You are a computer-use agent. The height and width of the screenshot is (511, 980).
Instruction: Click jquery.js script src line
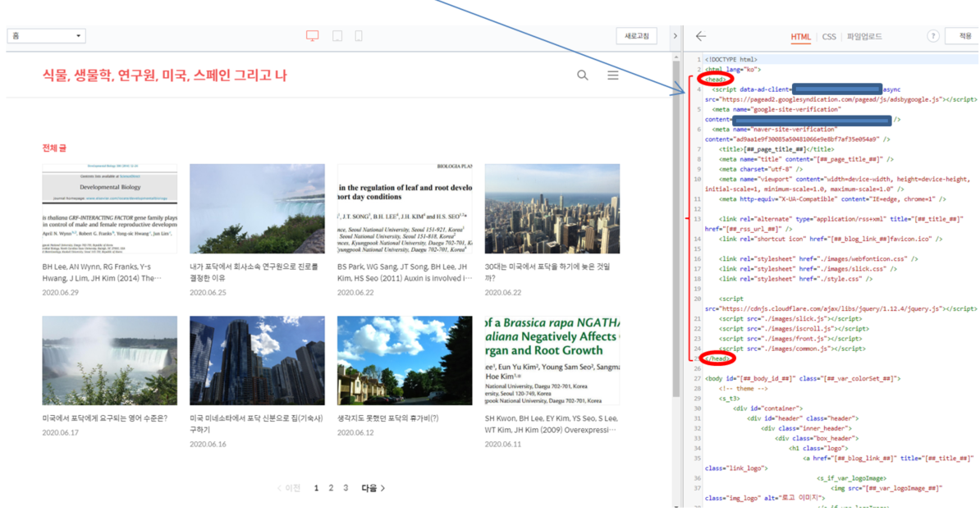pos(840,308)
